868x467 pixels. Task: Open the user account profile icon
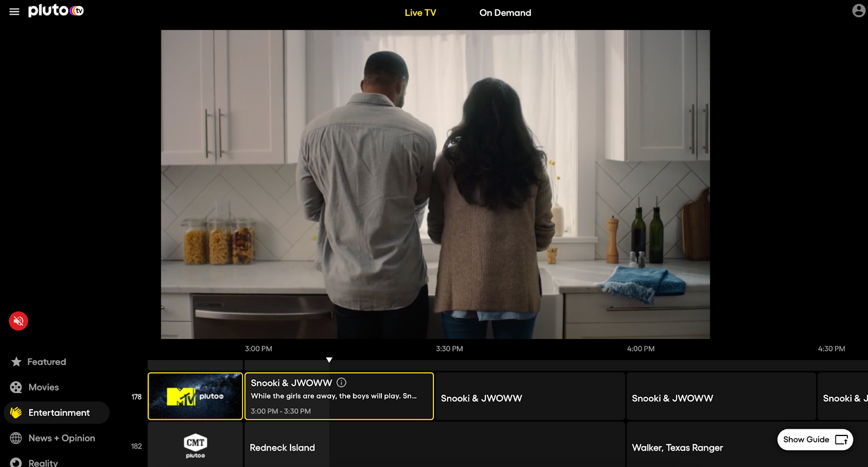859,10
